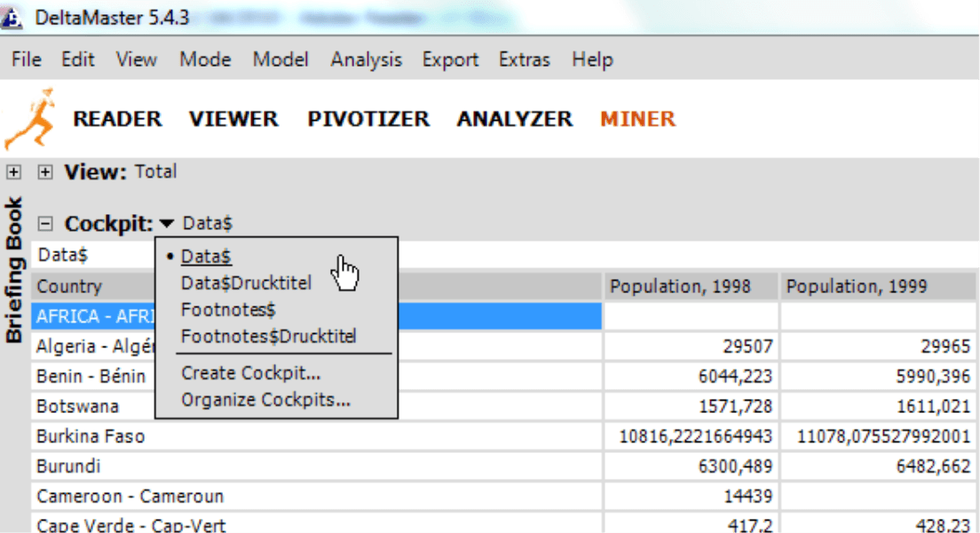Click Benin 1998 value 6044,223
This screenshot has width=980, height=533.
[x=735, y=376]
